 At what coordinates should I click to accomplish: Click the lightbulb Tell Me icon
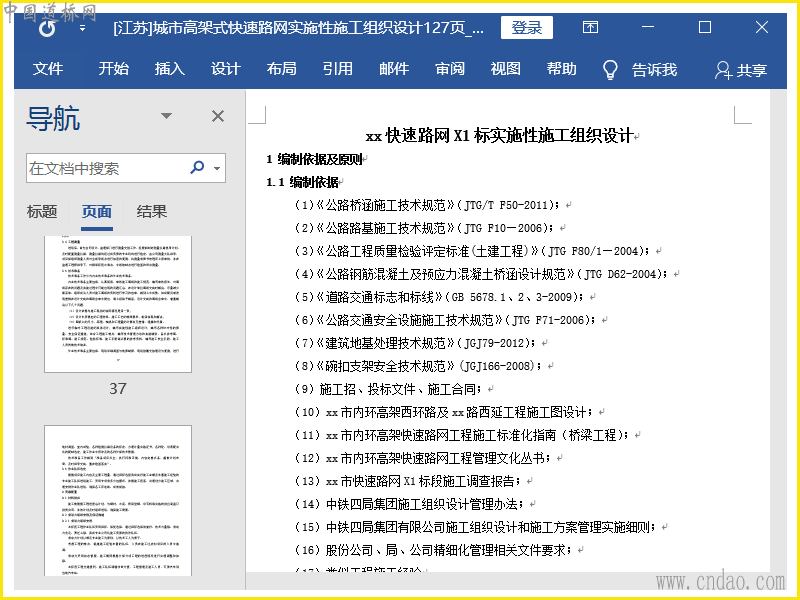[x=610, y=70]
